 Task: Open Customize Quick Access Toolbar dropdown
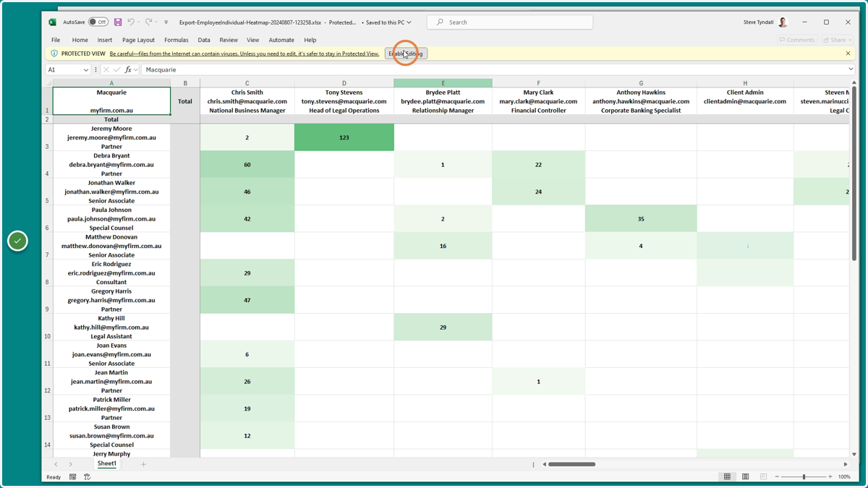pyautogui.click(x=166, y=22)
